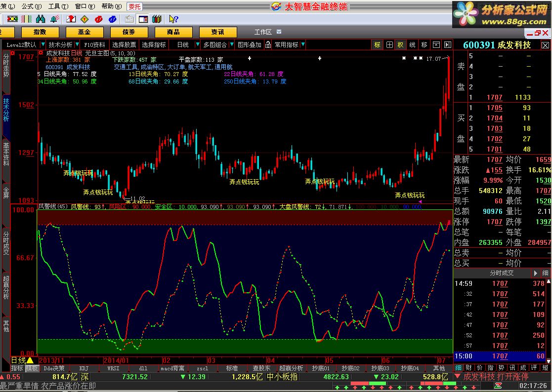Image resolution: width=552 pixels, height=392 pixels.
Task: Click the 成发科技 打开涨停 news ticker
Action: click(x=496, y=377)
